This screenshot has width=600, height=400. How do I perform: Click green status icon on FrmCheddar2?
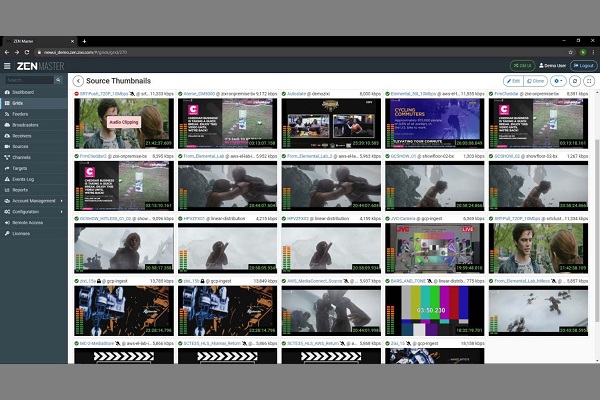(77, 156)
